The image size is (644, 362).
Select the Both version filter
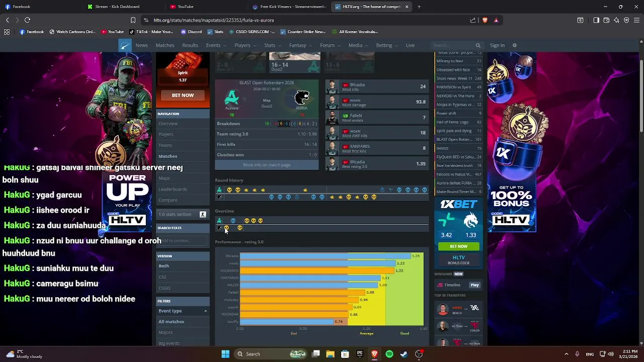183,266
